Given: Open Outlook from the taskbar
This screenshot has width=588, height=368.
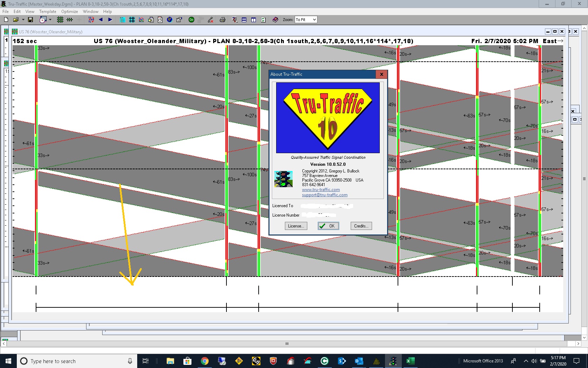Looking at the screenshot, I should (x=359, y=361).
